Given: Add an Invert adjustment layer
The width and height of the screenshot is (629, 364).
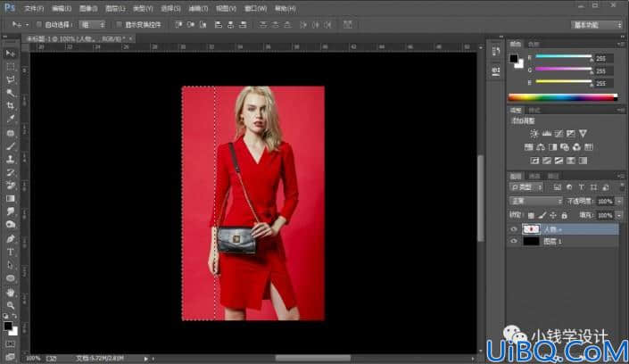Looking at the screenshot, I should click(534, 161).
